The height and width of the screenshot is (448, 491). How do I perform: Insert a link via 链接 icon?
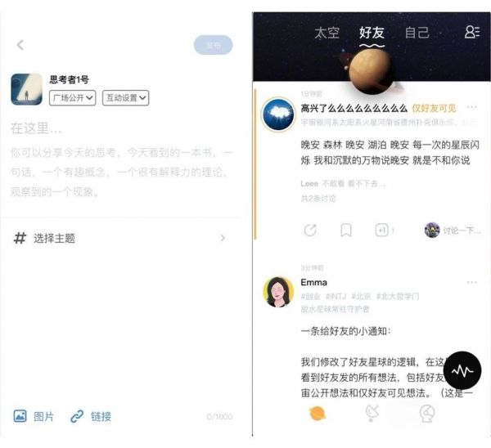(x=77, y=416)
